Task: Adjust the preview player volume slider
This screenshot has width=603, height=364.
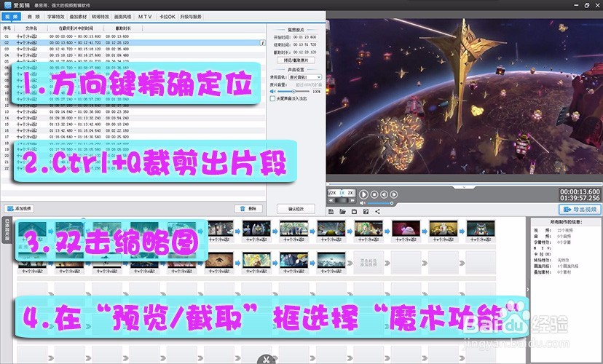Action: (x=379, y=203)
